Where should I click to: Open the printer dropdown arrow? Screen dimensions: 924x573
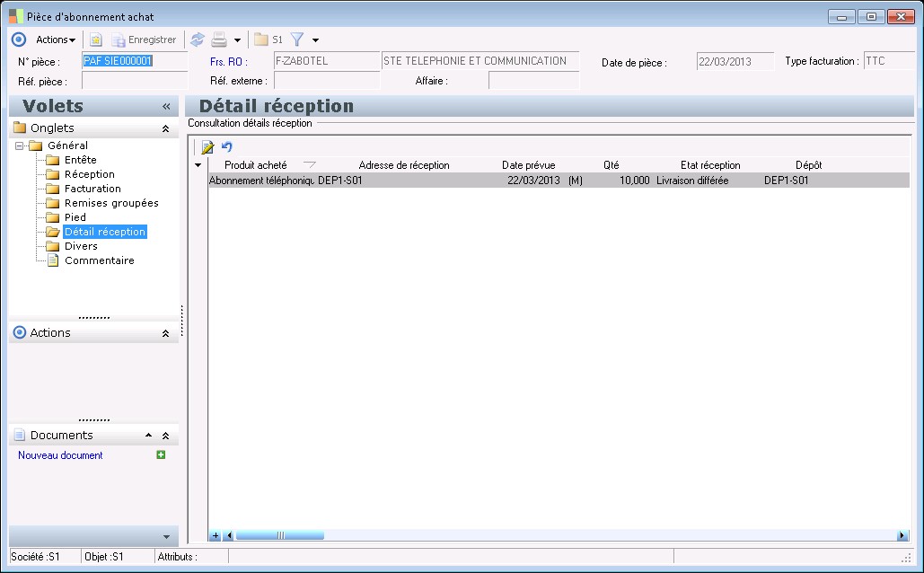[x=237, y=40]
